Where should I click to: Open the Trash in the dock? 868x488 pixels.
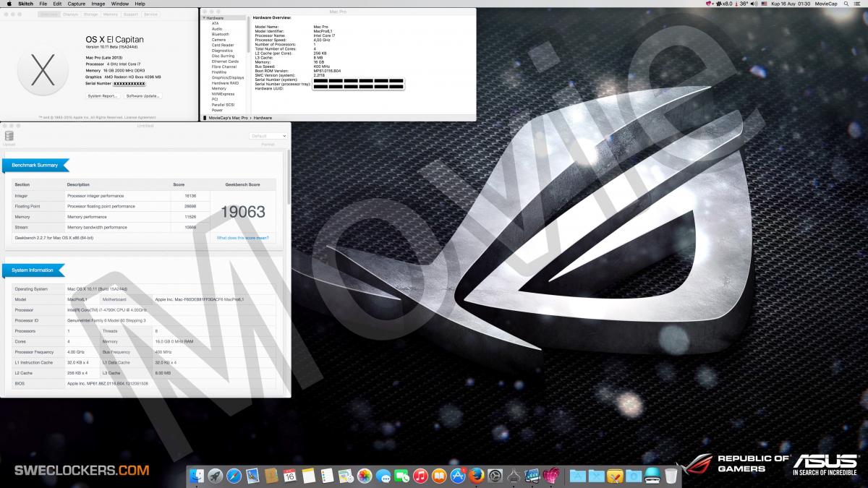pos(671,476)
